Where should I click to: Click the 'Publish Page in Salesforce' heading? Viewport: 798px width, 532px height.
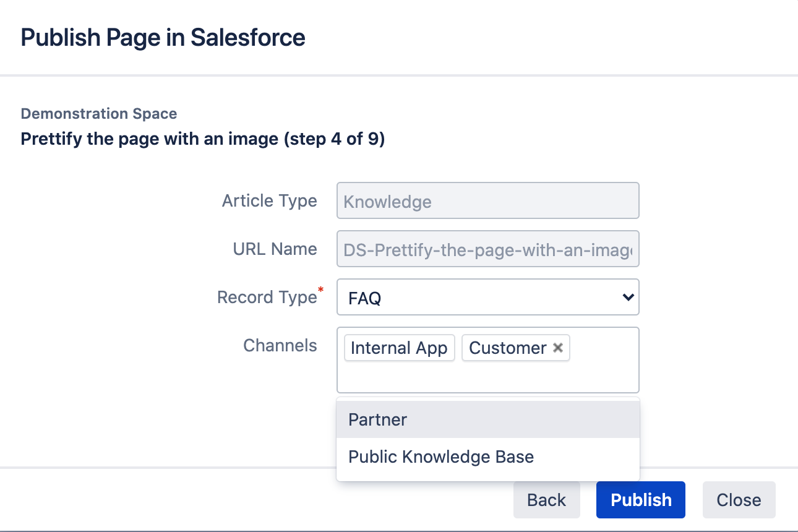click(x=163, y=38)
